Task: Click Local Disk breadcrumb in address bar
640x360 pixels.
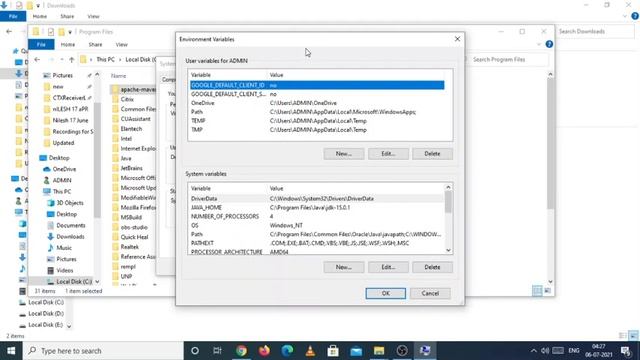Action: [x=140, y=60]
